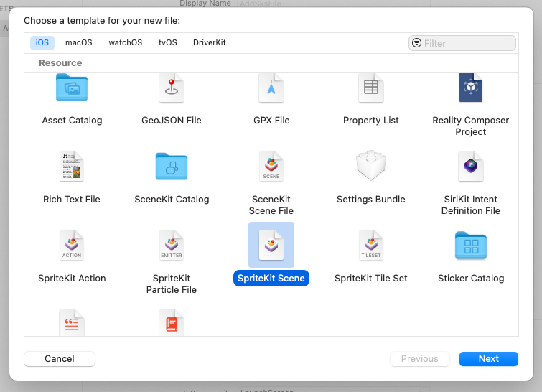Click the filter icon in the search field

tap(417, 43)
